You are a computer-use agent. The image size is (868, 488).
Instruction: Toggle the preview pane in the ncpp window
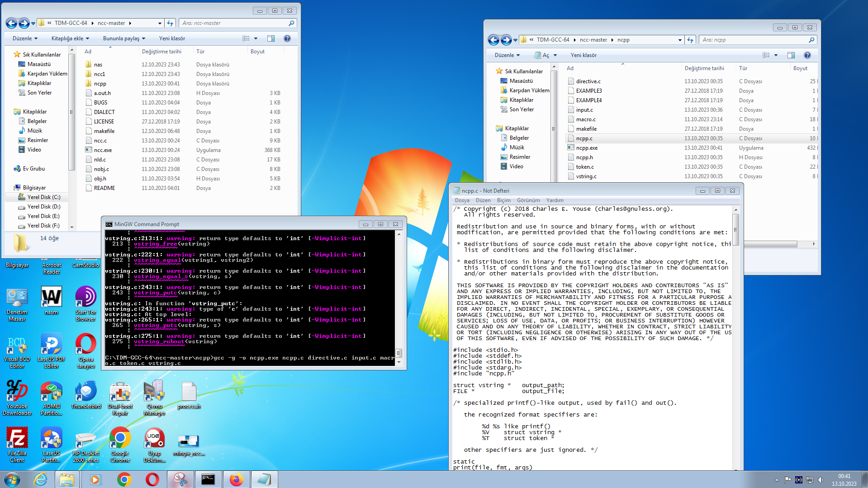[791, 55]
